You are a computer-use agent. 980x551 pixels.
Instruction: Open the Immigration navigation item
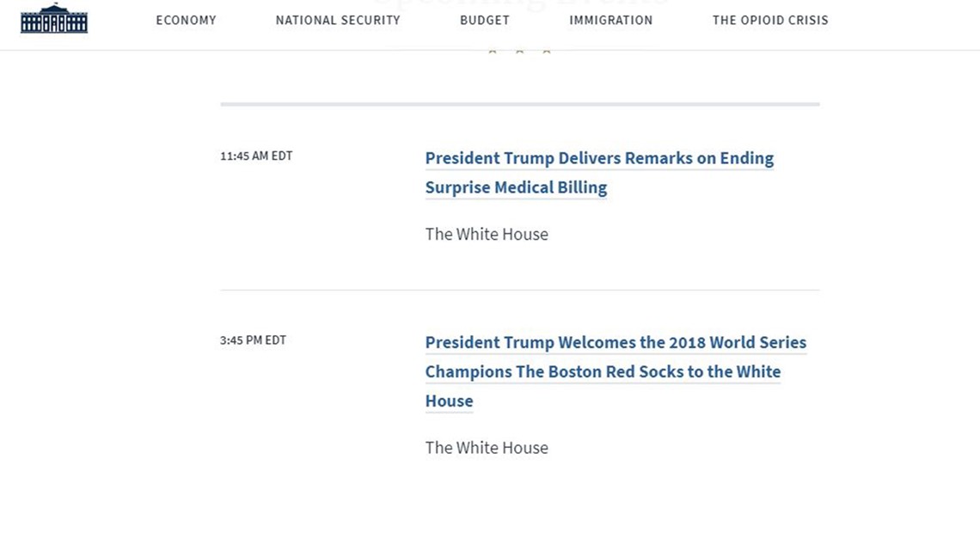(x=611, y=20)
